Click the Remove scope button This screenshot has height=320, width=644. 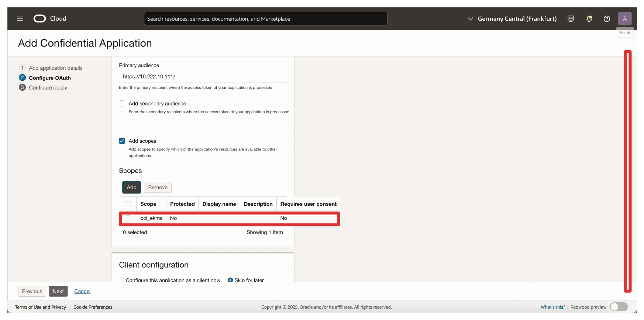[158, 187]
